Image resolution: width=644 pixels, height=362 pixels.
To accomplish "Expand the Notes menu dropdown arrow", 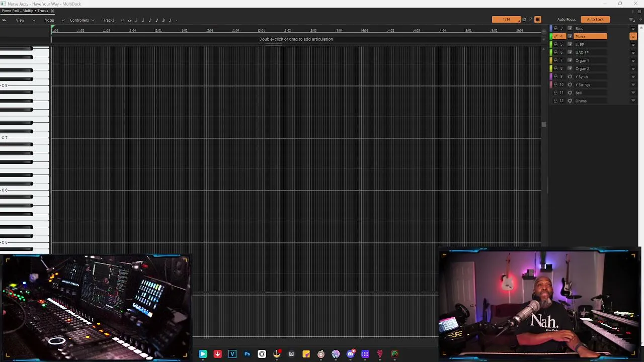I will pos(63,20).
